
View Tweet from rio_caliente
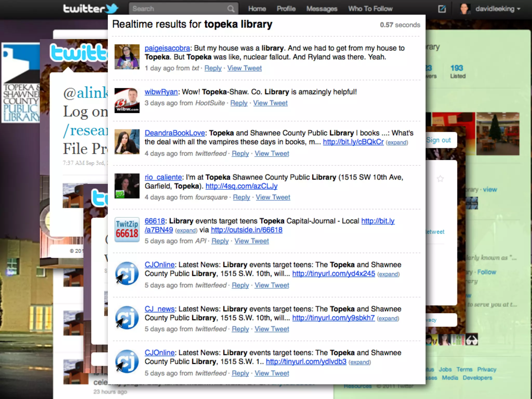(x=273, y=197)
